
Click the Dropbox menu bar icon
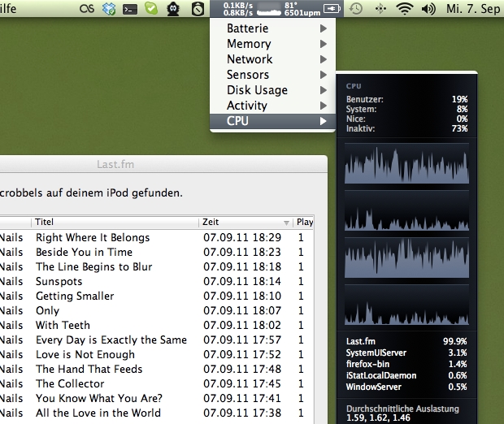[109, 9]
